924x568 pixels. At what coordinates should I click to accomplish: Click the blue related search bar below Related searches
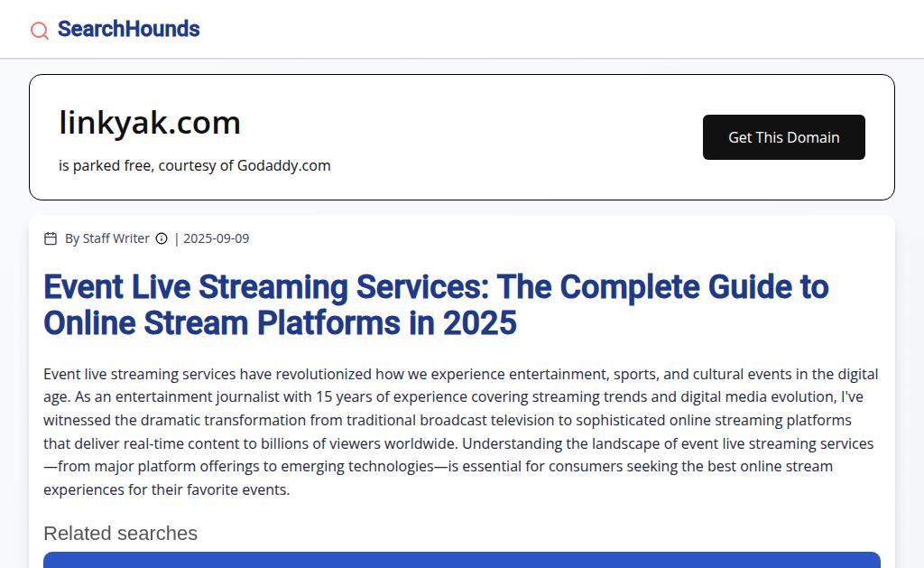coord(462,561)
